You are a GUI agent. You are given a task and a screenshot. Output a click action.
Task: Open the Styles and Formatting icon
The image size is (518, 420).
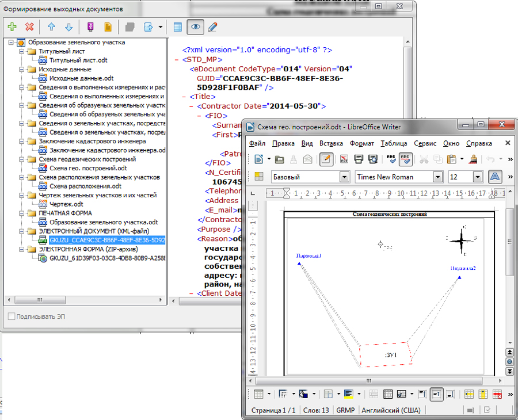(x=258, y=177)
